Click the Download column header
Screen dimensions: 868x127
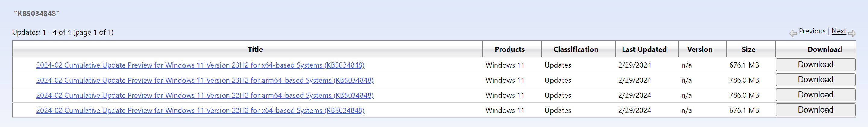pos(825,49)
